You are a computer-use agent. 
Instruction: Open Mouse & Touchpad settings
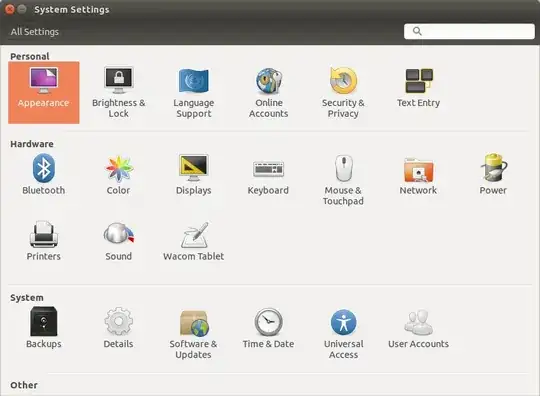pos(343,180)
